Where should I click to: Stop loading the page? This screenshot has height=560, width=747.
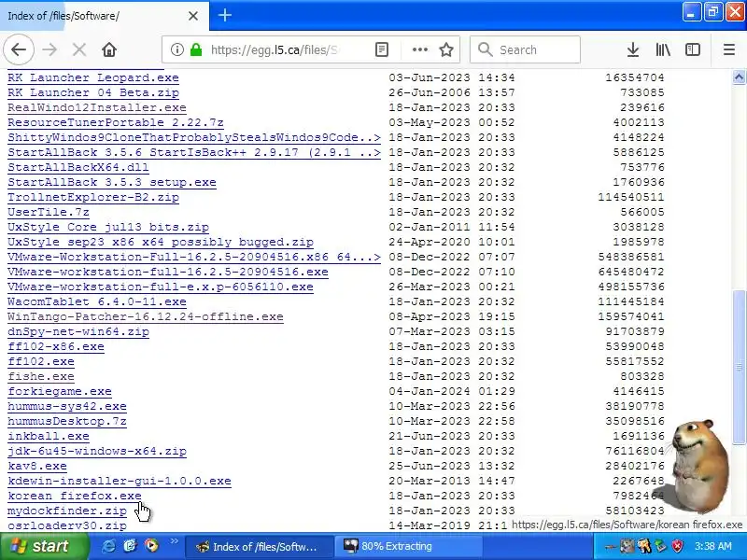[79, 49]
